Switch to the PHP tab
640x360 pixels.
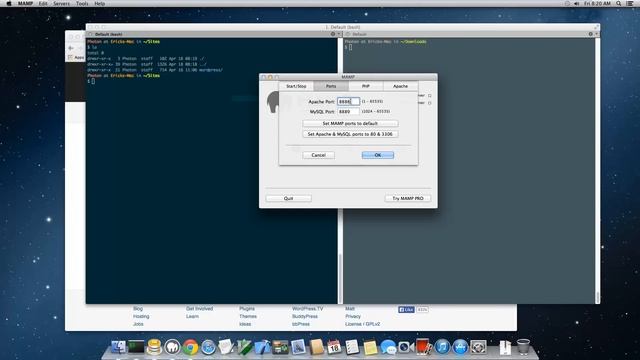click(366, 86)
